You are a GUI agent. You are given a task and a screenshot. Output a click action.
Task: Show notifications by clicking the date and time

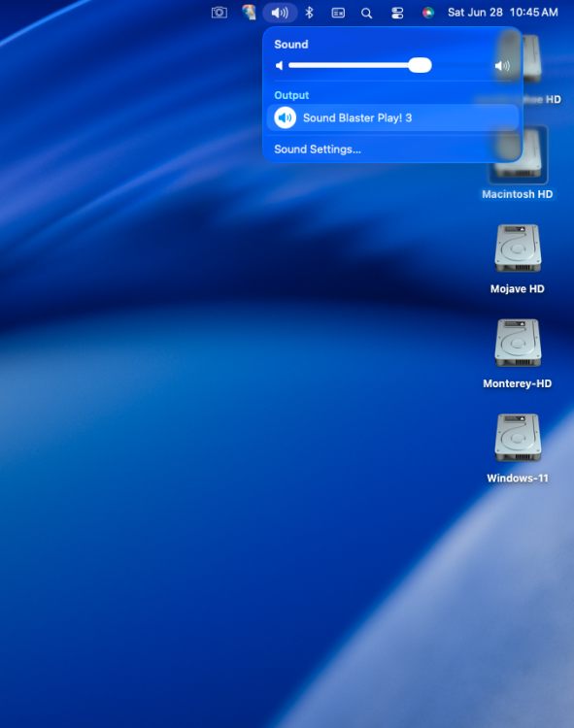point(502,13)
